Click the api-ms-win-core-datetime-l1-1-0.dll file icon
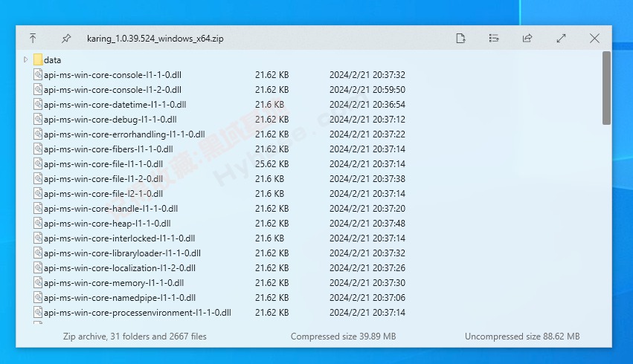Viewport: 633px width, 364px height. click(38, 105)
